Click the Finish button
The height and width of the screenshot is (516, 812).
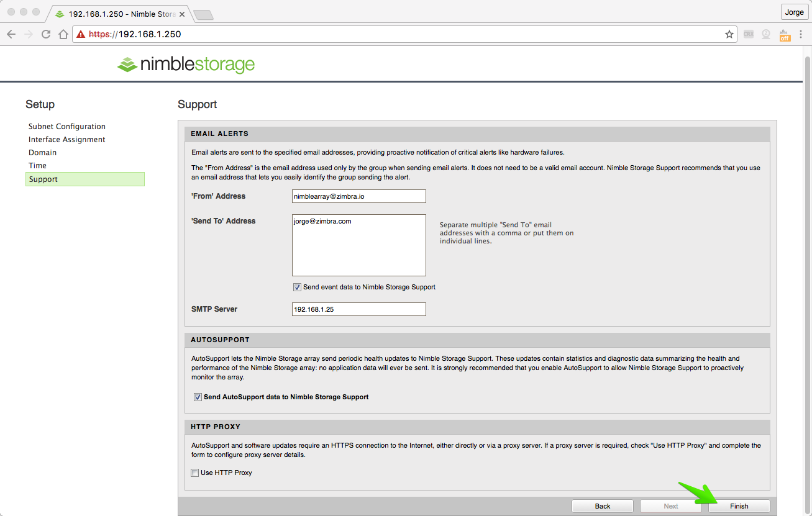[x=739, y=506]
